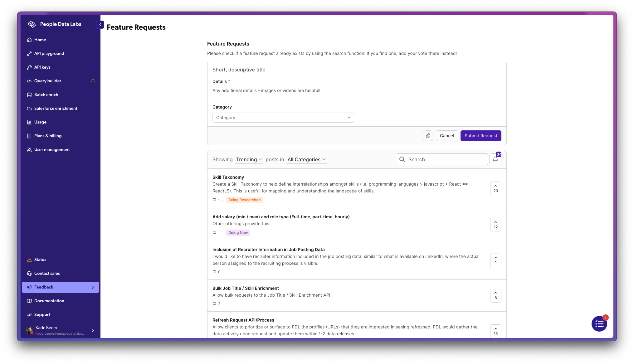
Task: Open the Category dropdown
Action: tap(283, 118)
